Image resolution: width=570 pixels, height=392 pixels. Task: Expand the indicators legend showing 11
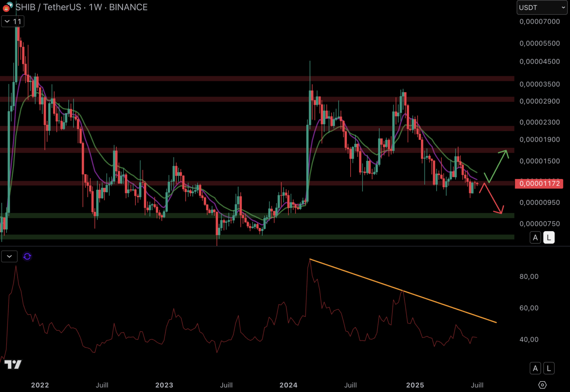tap(13, 21)
